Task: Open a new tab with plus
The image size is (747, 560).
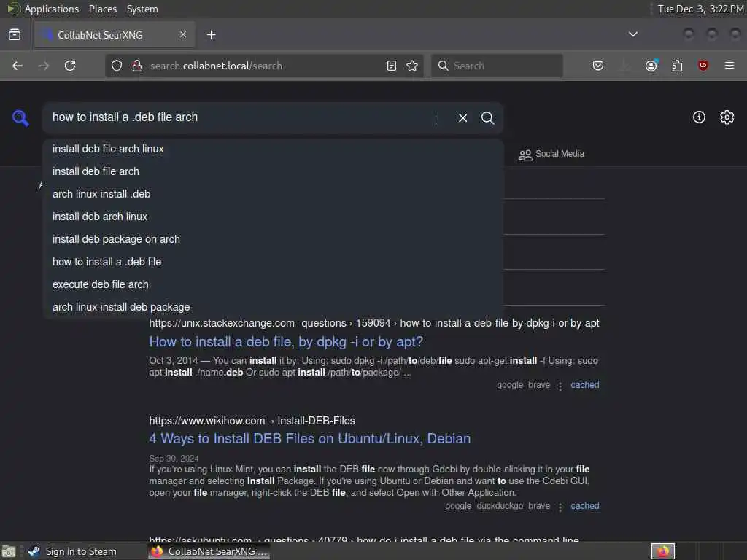Action: (211, 35)
